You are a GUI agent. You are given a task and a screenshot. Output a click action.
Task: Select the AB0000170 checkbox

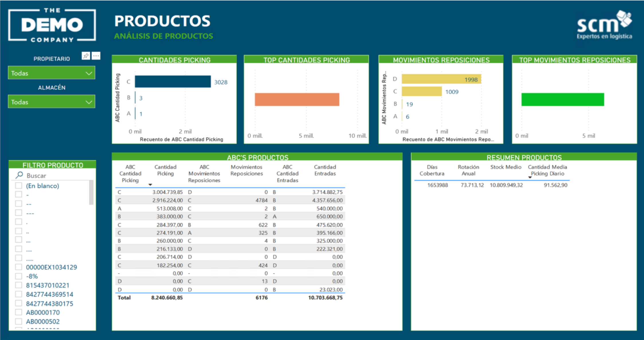pyautogui.click(x=19, y=312)
